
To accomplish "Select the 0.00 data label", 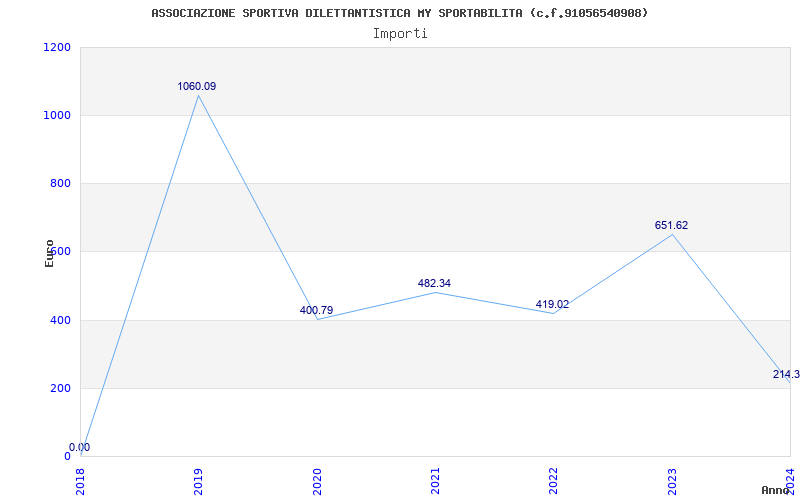I will click(x=80, y=447).
